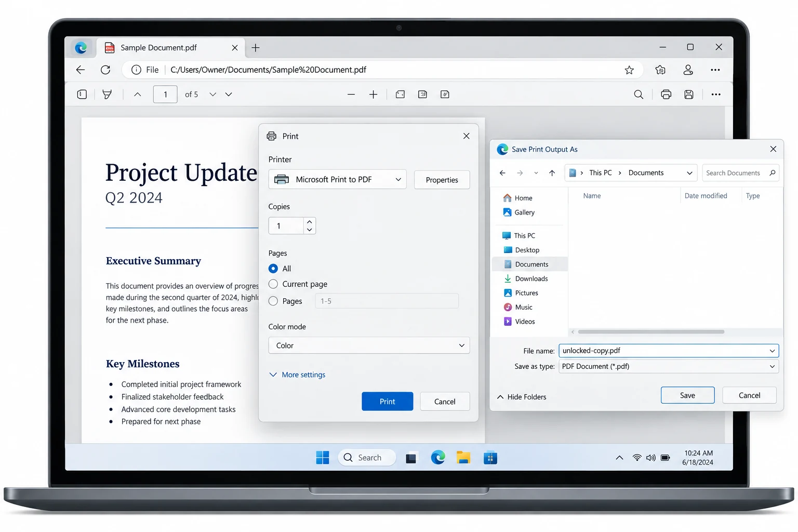Select the All pages radio button
798x532 pixels.
[x=273, y=269]
